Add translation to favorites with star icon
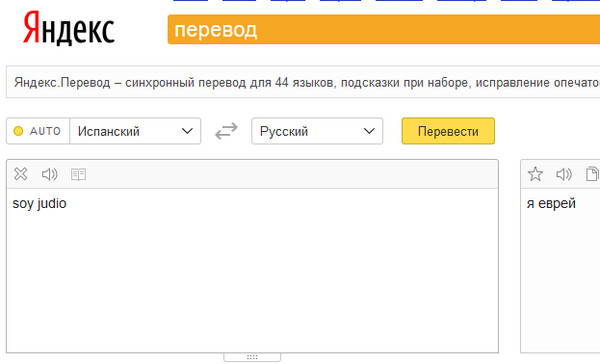This screenshot has width=600, height=364. pos(535,174)
